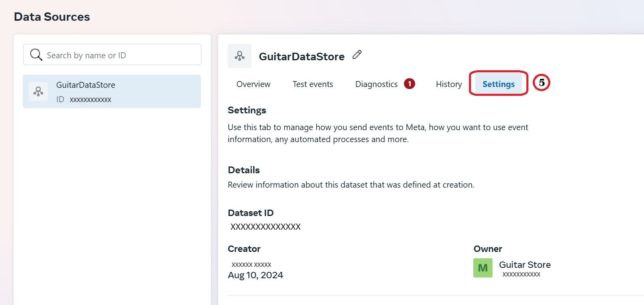This screenshot has height=305, width=644.
Task: Click the Creator label
Action: (x=244, y=249)
